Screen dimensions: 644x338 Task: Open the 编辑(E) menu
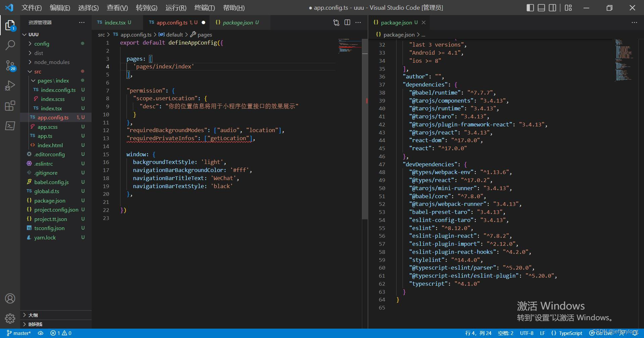[x=60, y=8]
